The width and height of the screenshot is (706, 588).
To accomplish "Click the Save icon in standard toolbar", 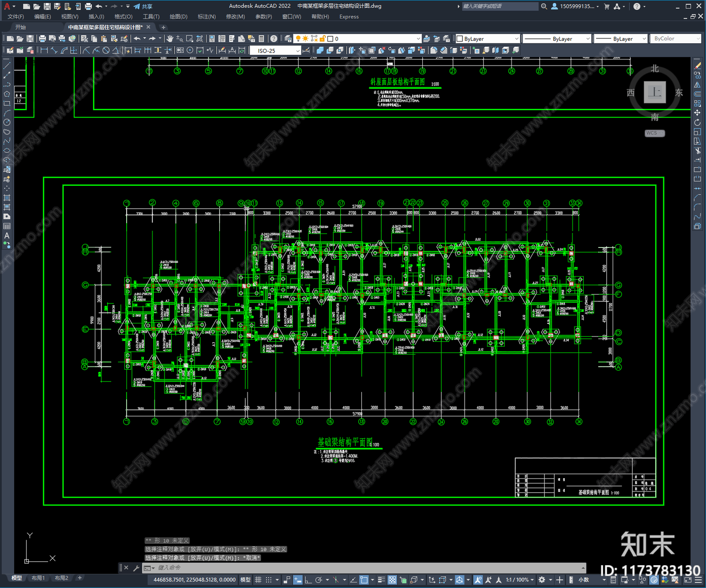I will [x=30, y=39].
